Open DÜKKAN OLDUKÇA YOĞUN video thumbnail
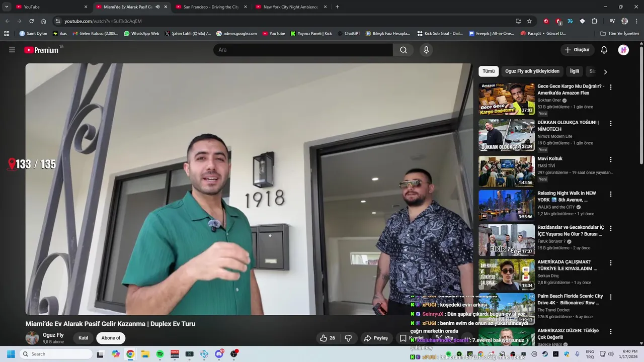The width and height of the screenshot is (644, 362). click(x=507, y=135)
